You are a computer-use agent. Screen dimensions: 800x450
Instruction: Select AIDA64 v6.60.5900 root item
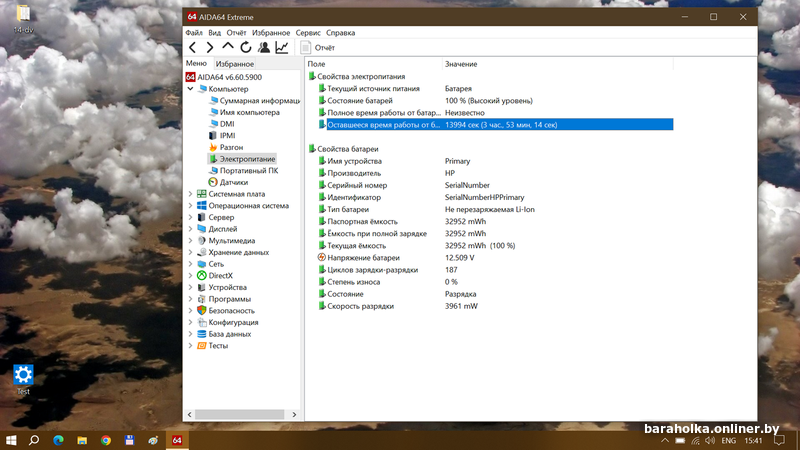[230, 77]
